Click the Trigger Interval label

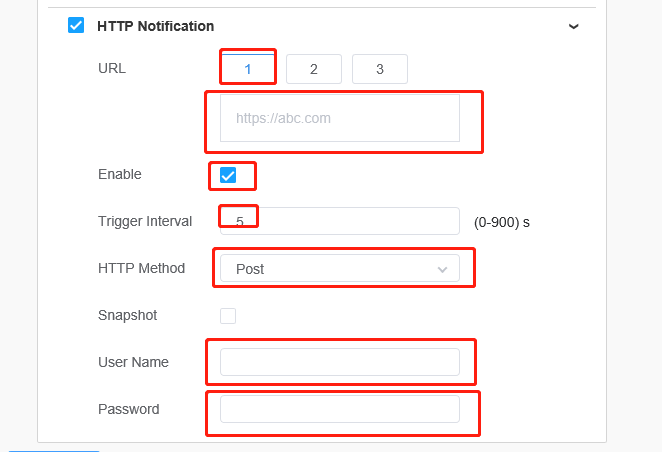click(145, 221)
